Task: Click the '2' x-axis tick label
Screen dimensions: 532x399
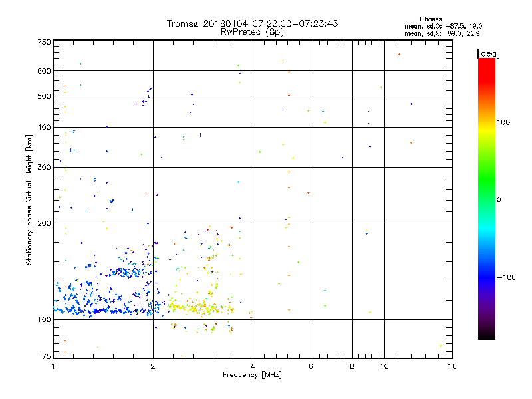Action: (153, 366)
